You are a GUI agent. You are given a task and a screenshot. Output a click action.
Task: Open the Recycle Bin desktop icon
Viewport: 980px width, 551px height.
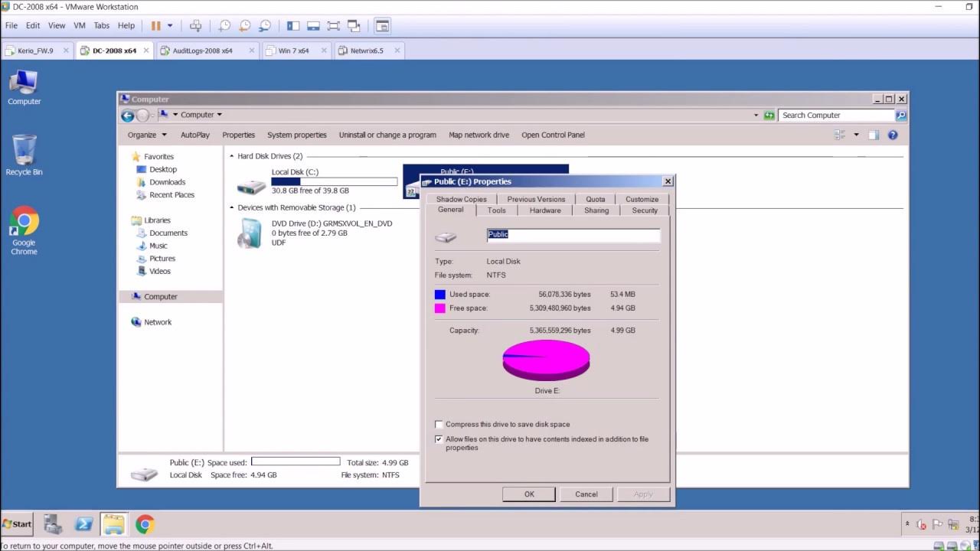click(x=24, y=155)
